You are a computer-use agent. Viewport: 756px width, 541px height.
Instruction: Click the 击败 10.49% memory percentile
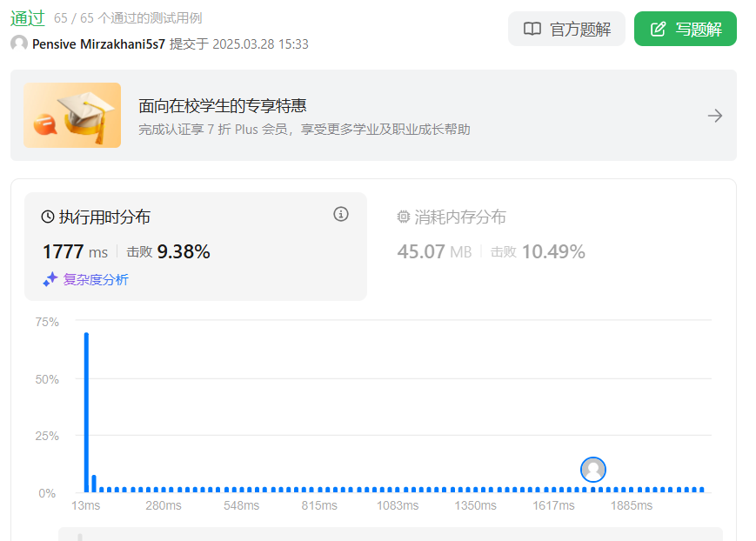[538, 251]
